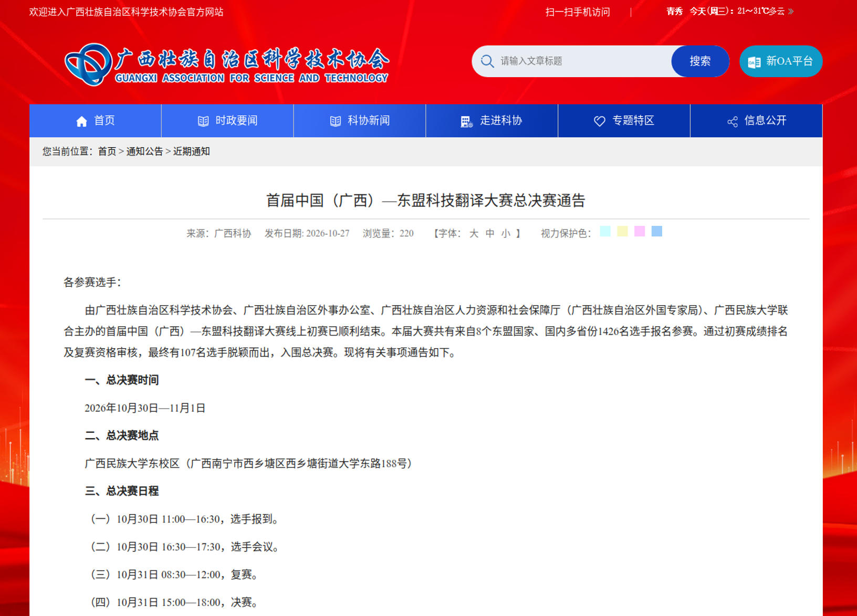Screen dimensions: 857x616
Task: Open the 时政要闻 navigation tab
Action: tap(227, 121)
